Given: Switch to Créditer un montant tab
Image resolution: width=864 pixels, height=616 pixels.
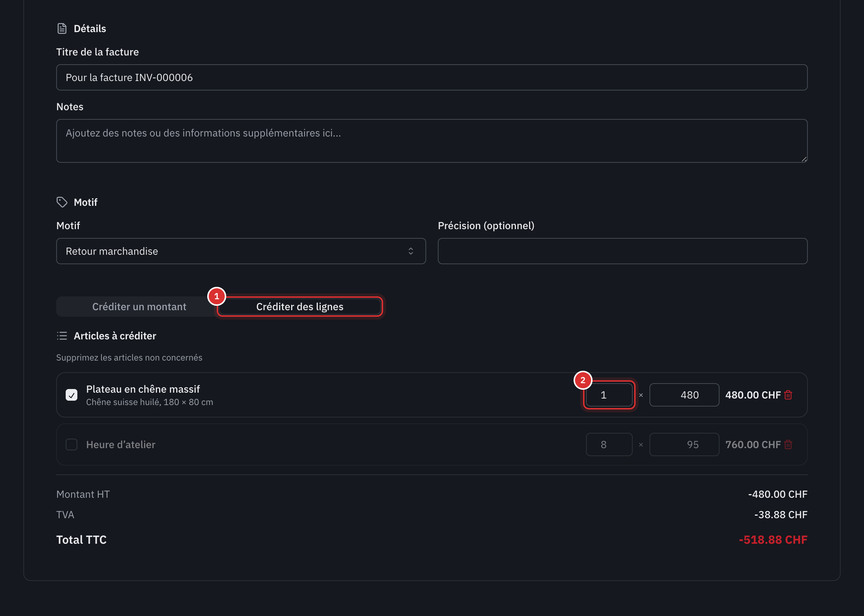Looking at the screenshot, I should click(139, 307).
